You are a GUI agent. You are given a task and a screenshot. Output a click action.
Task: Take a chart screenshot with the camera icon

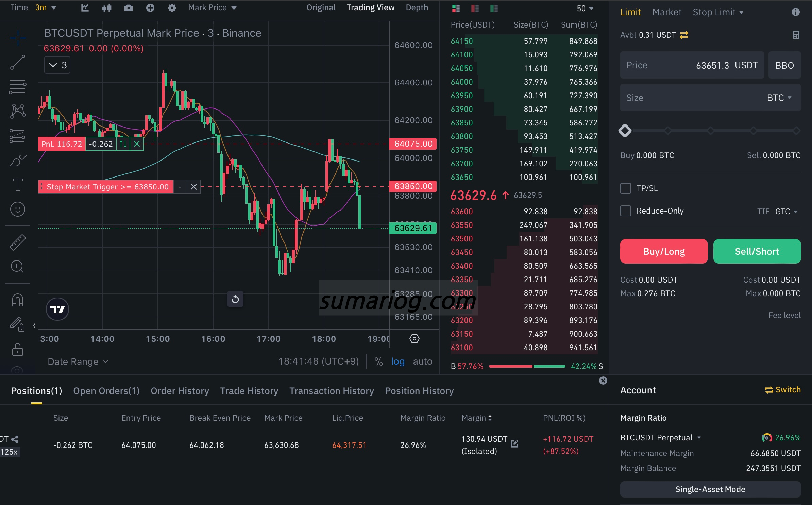click(129, 7)
